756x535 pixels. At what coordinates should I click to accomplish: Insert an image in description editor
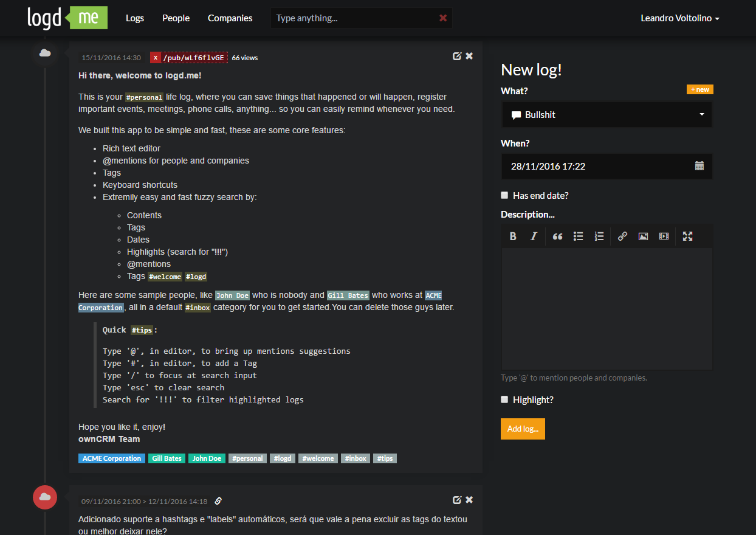[x=643, y=236]
